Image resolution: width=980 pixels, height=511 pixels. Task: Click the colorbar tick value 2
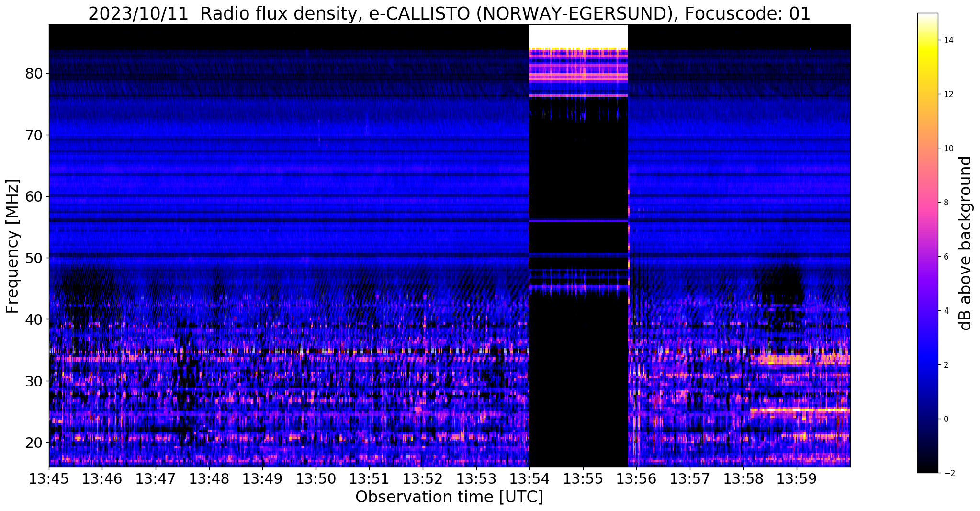click(x=946, y=365)
